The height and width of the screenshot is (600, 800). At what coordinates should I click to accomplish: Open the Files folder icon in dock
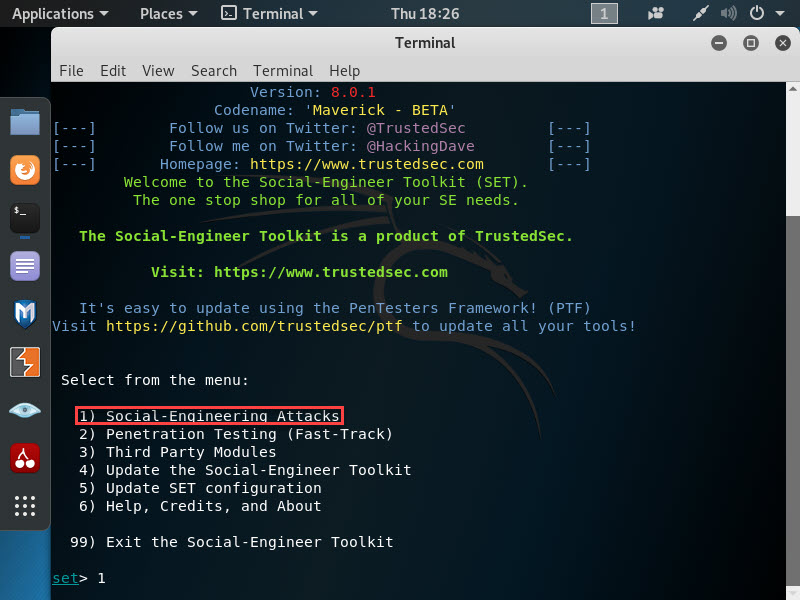click(24, 122)
